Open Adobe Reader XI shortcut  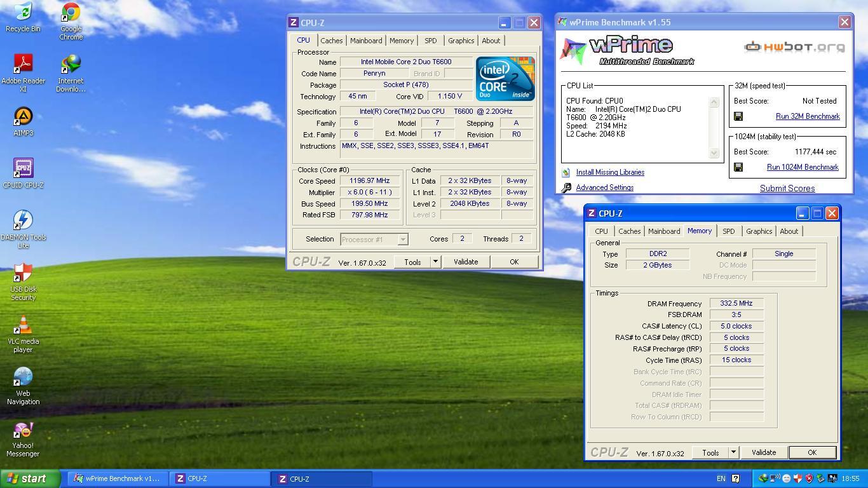(x=23, y=73)
